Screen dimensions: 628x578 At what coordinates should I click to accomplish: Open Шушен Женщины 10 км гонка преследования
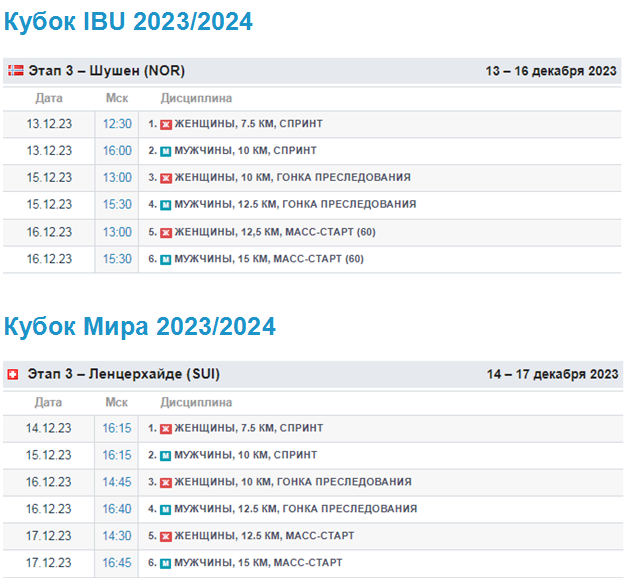[x=292, y=177]
